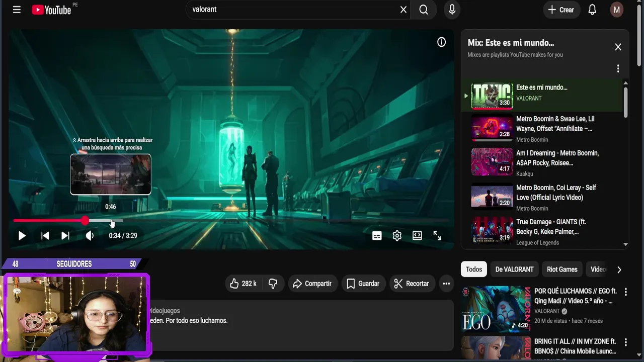The height and width of the screenshot is (362, 644).
Task: Click the Compartir share button
Action: [312, 284]
